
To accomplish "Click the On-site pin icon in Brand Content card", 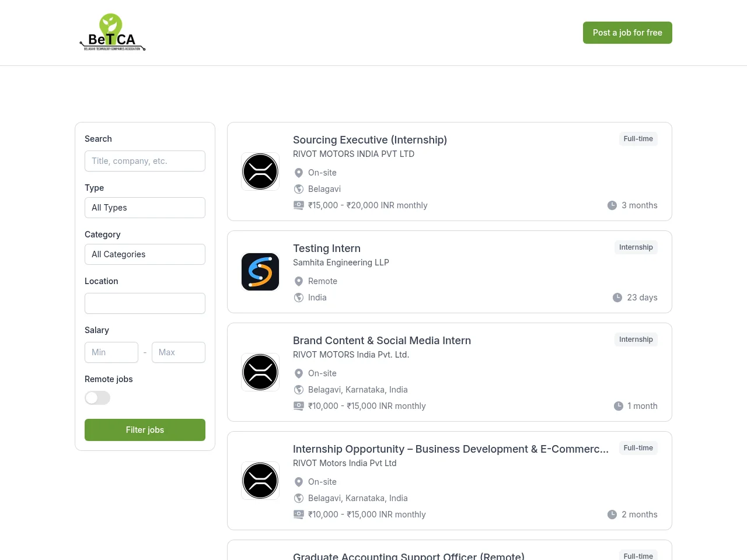I will [299, 373].
